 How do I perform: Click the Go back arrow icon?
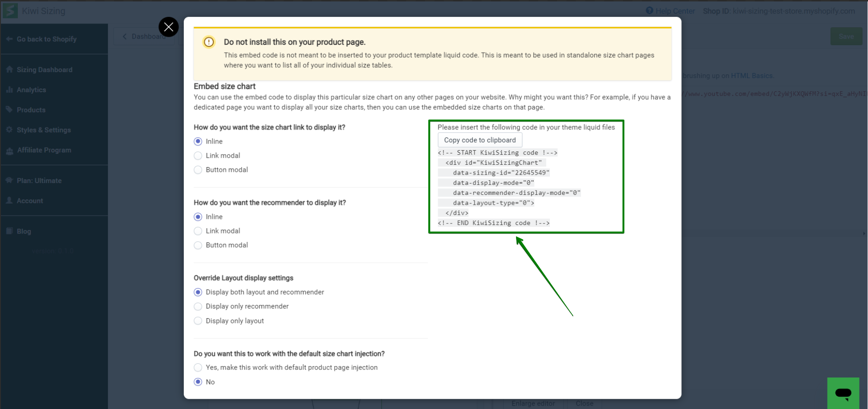point(9,39)
